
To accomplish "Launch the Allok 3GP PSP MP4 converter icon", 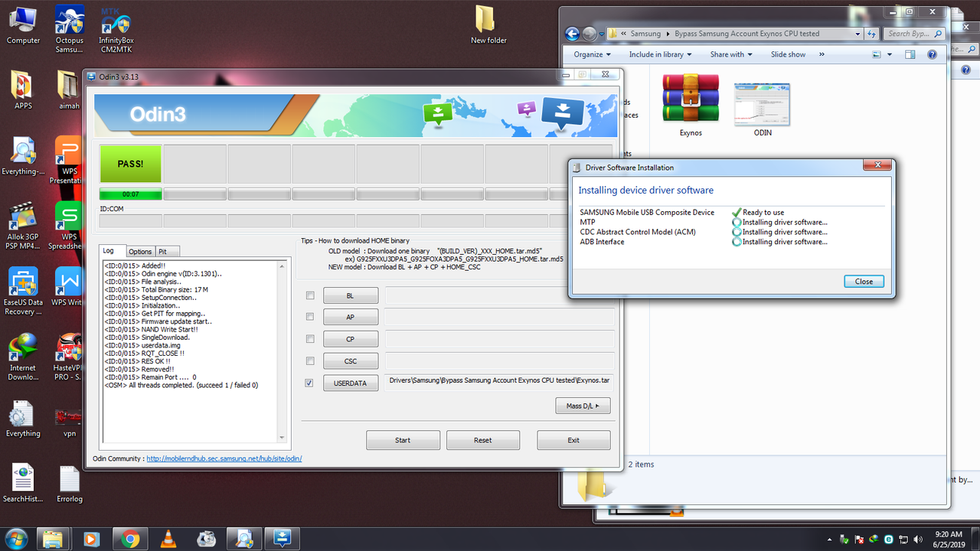I will tap(23, 227).
